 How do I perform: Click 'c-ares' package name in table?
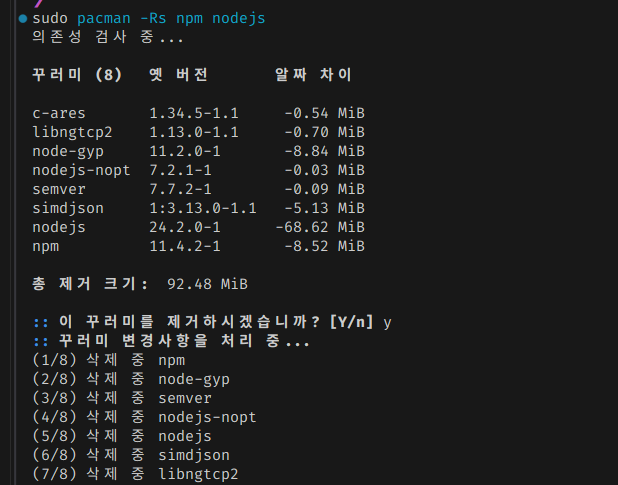coord(59,113)
